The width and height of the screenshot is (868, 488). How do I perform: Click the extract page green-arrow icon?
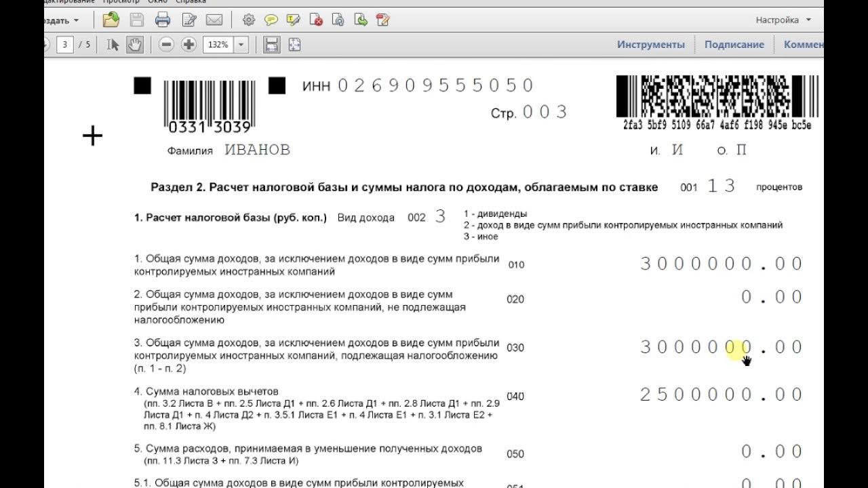click(361, 20)
